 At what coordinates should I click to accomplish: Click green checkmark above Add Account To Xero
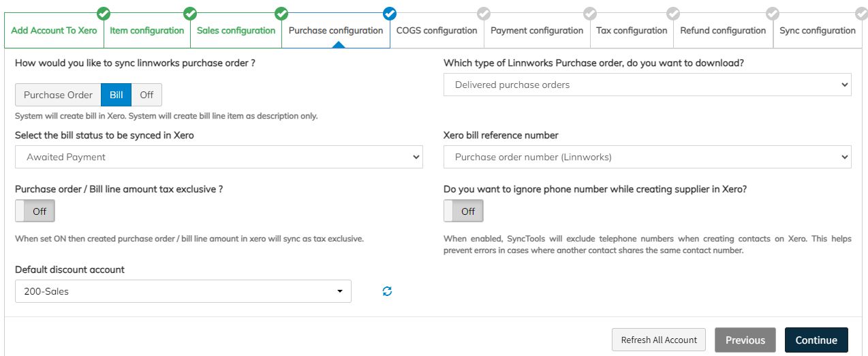pos(103,13)
